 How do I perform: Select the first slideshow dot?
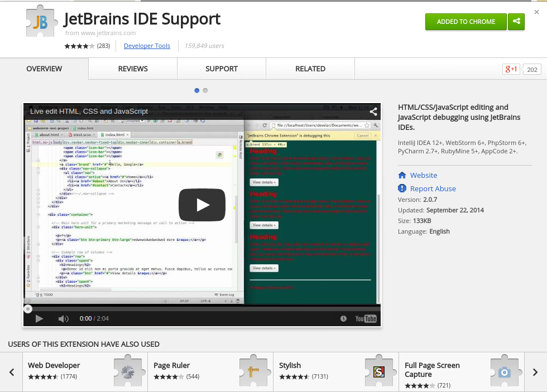[196, 90]
